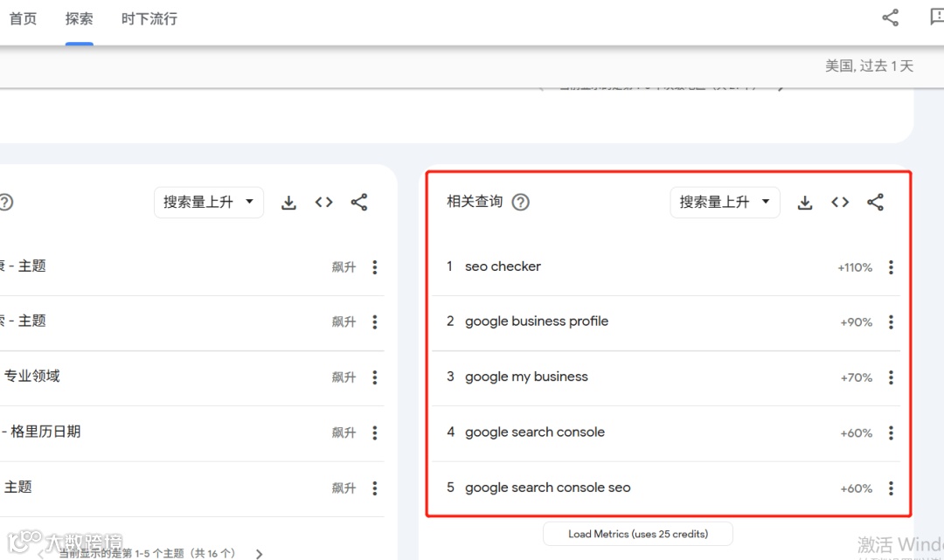
Task: Click the 飙升 label in 专业领域 row
Action: point(344,377)
